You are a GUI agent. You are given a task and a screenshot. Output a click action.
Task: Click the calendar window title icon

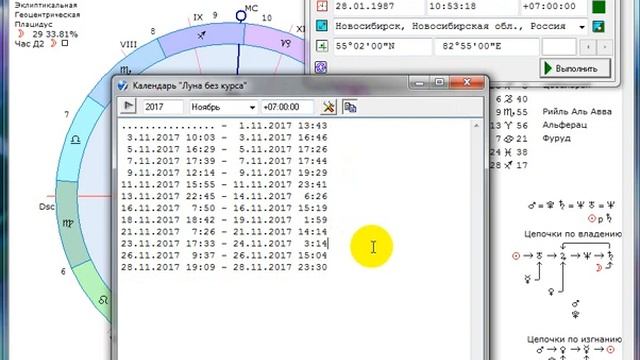(122, 86)
